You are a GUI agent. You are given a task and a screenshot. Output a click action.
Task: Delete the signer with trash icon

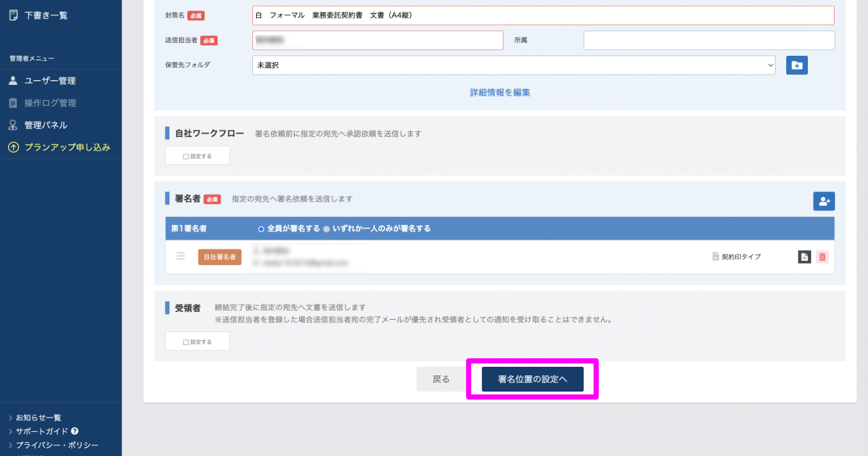(822, 257)
